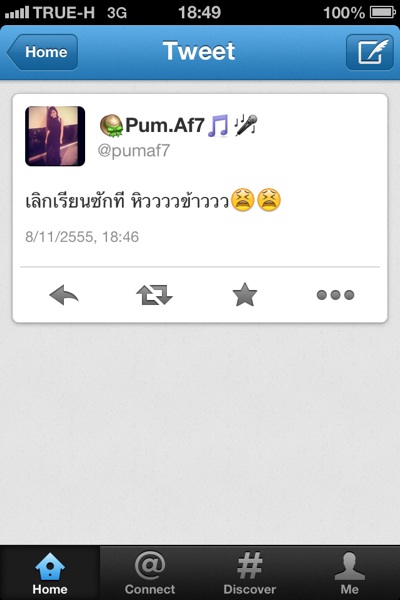
Task: Retweet this post using the retweet icon
Action: [154, 295]
